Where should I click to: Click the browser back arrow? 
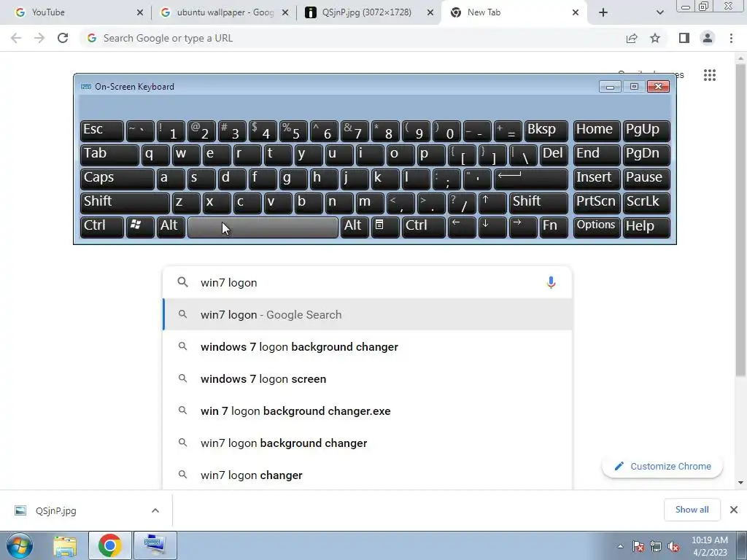[16, 38]
